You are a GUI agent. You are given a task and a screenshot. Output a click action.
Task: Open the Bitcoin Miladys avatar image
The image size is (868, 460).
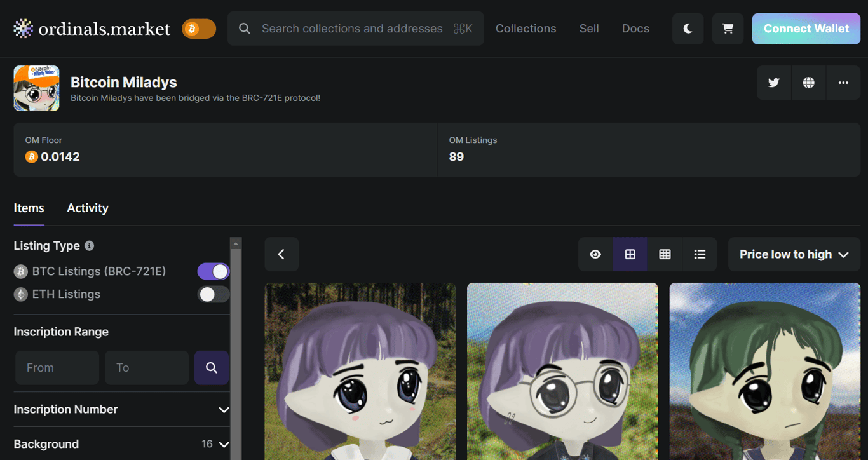pos(36,88)
